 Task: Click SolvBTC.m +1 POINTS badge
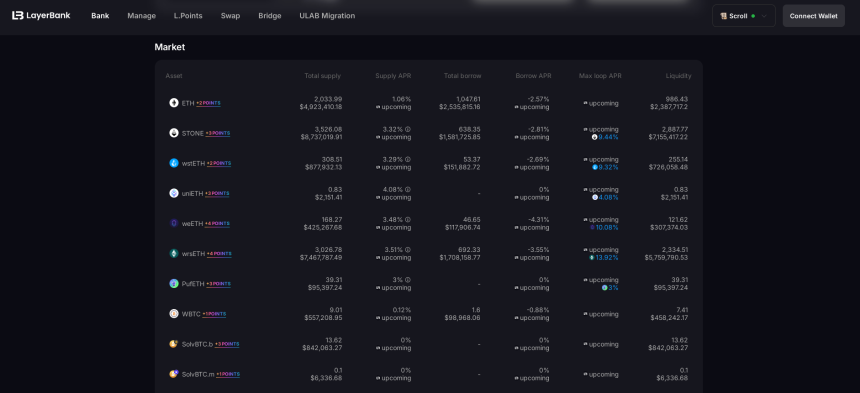(228, 374)
